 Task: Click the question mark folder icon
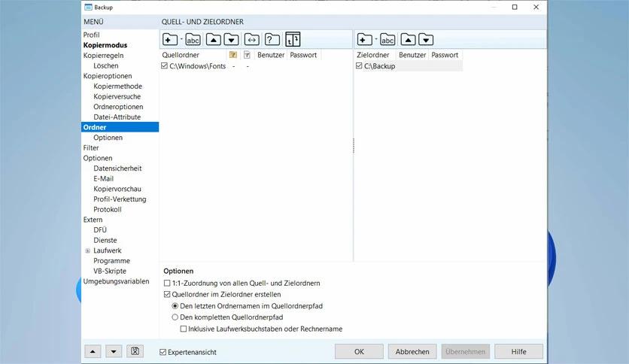(x=272, y=40)
